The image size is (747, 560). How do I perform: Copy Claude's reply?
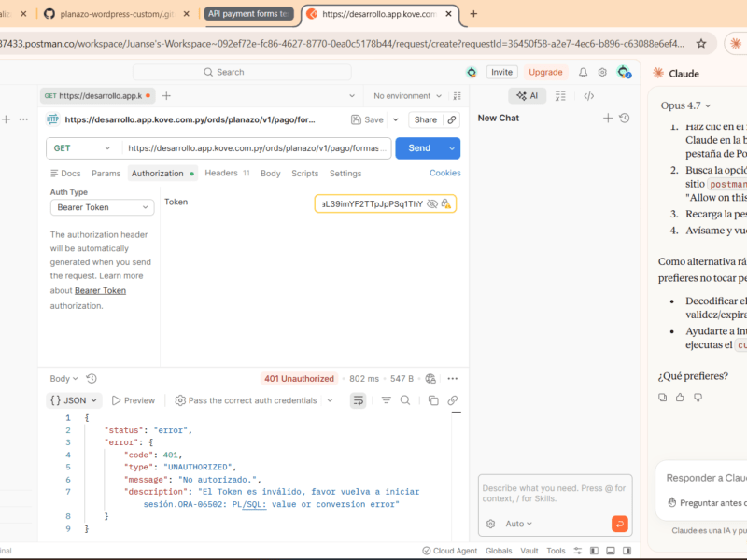[x=662, y=398]
